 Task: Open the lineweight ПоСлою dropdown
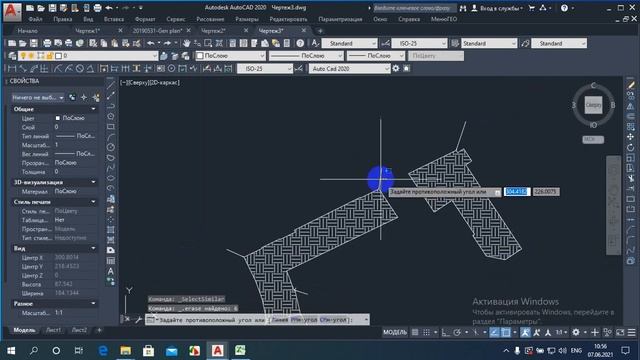[x=401, y=56]
